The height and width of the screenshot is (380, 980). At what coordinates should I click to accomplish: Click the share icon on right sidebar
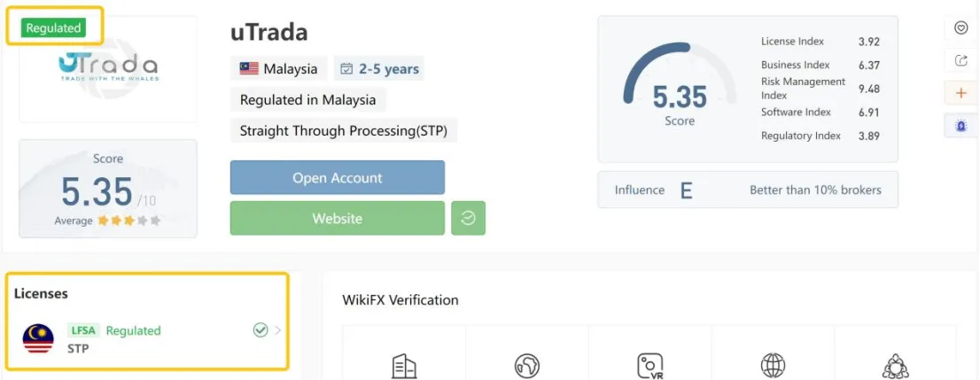(961, 60)
